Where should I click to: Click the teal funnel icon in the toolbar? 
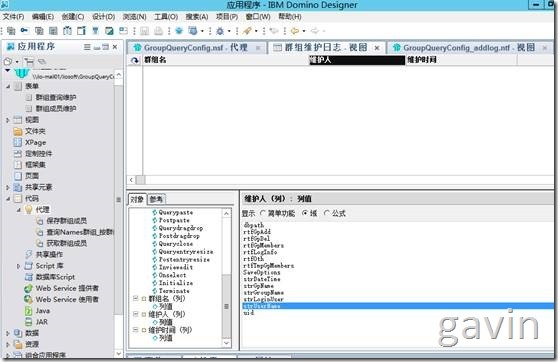point(95,31)
